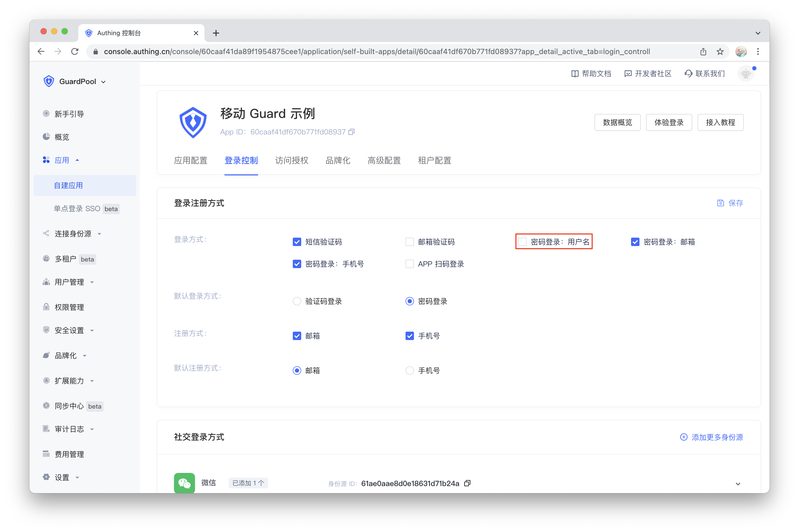Image resolution: width=799 pixels, height=532 pixels.
Task: Open the robot avatar icon at top right
Action: point(745,74)
